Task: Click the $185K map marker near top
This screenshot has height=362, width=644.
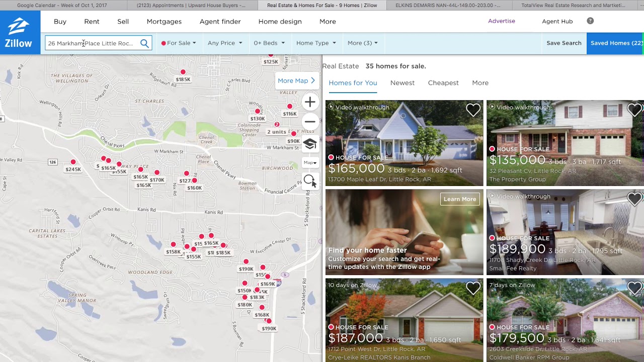Action: pyautogui.click(x=183, y=72)
